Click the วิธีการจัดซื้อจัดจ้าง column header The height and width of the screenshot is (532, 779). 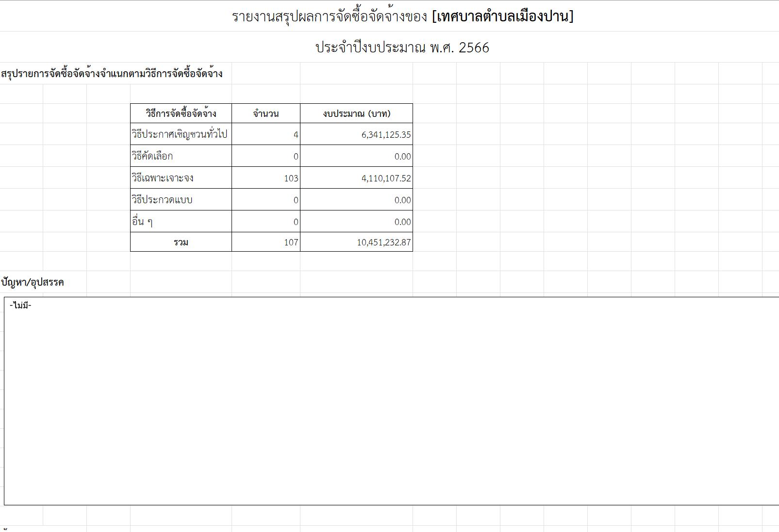coord(181,113)
